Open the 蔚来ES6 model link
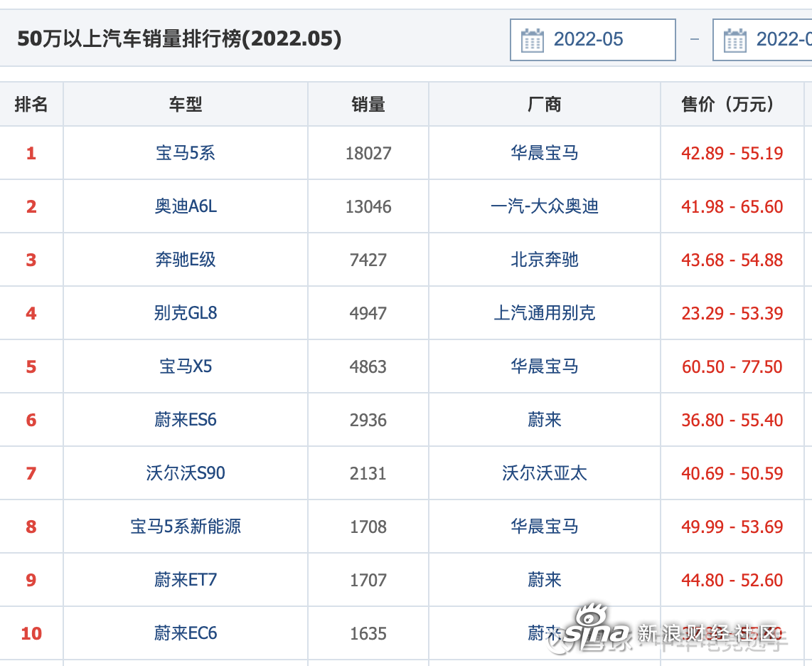This screenshot has width=812, height=666. tap(186, 420)
